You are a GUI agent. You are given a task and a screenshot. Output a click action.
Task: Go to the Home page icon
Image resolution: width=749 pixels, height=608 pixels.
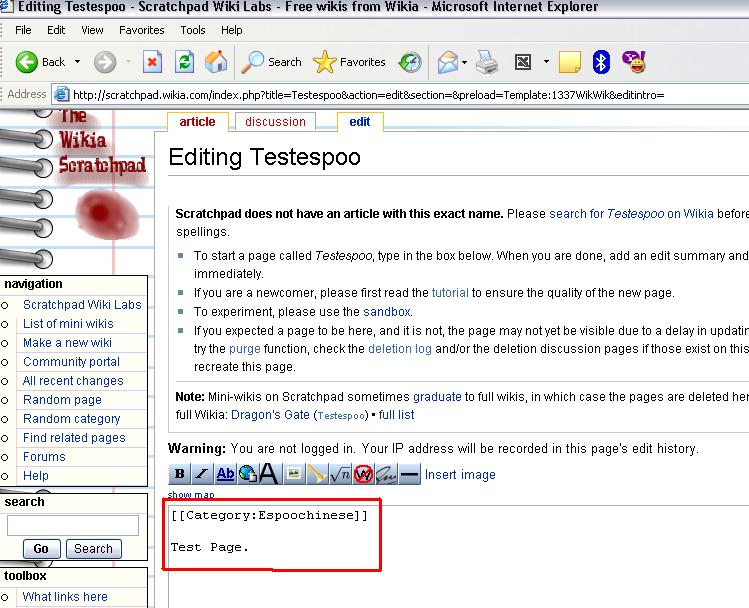[x=216, y=62]
